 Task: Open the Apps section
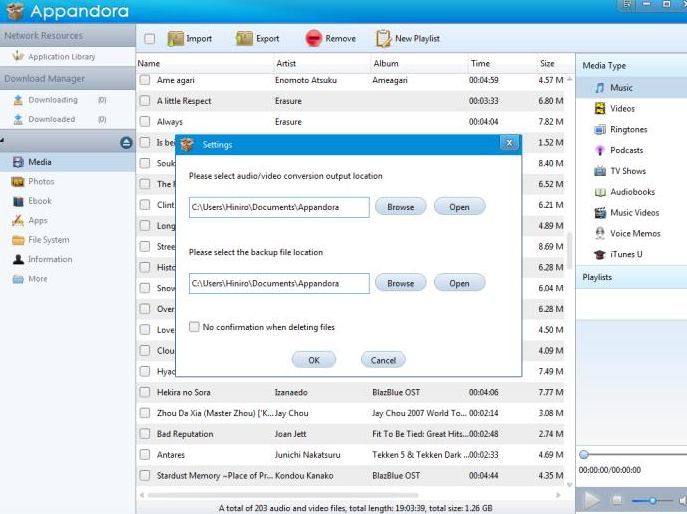pyautogui.click(x=38, y=220)
